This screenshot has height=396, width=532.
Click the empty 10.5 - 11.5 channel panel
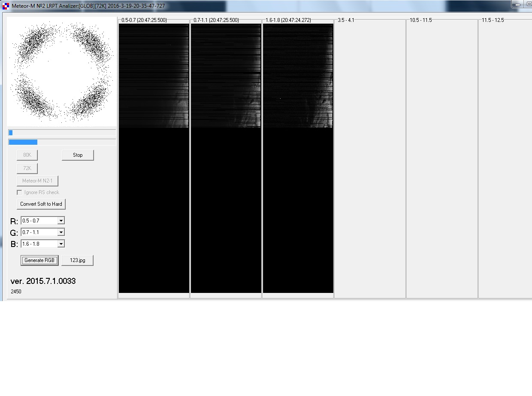[442, 160]
